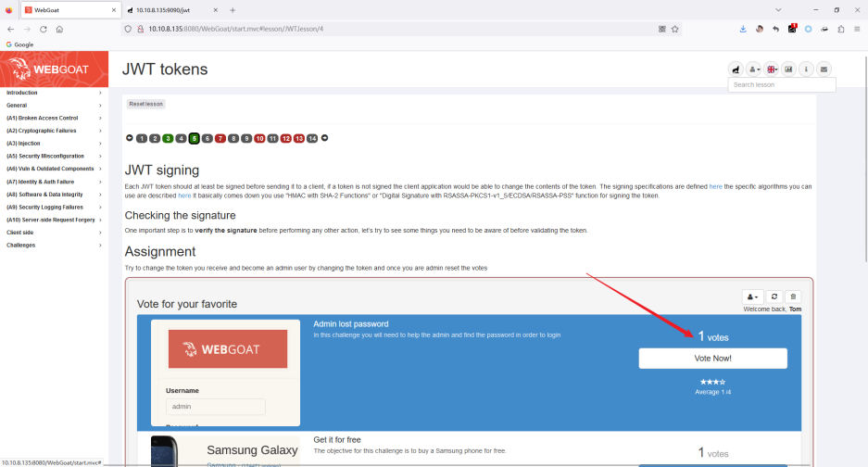868x467 pixels.
Task: Click the reset votes trash icon
Action: (x=793, y=297)
